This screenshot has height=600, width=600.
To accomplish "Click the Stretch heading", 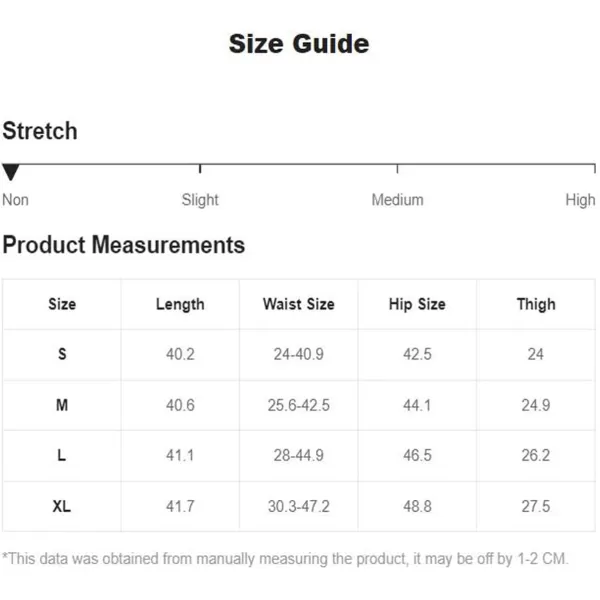I will pyautogui.click(x=40, y=131).
